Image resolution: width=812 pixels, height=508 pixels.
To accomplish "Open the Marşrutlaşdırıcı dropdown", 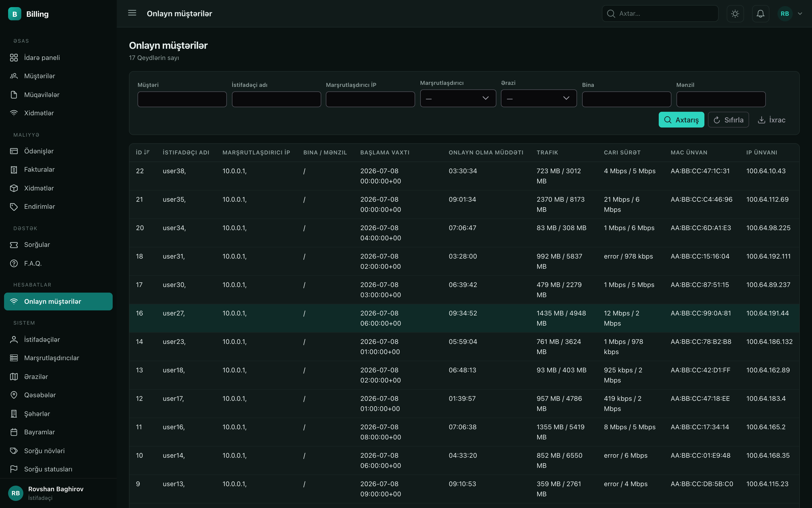I will (x=458, y=98).
